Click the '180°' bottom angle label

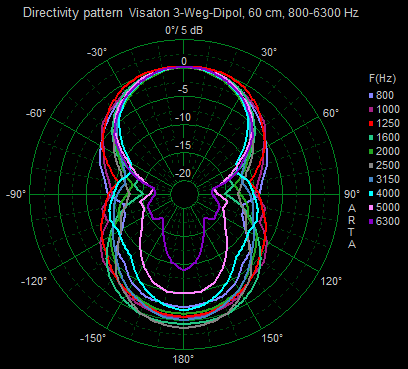184,360
